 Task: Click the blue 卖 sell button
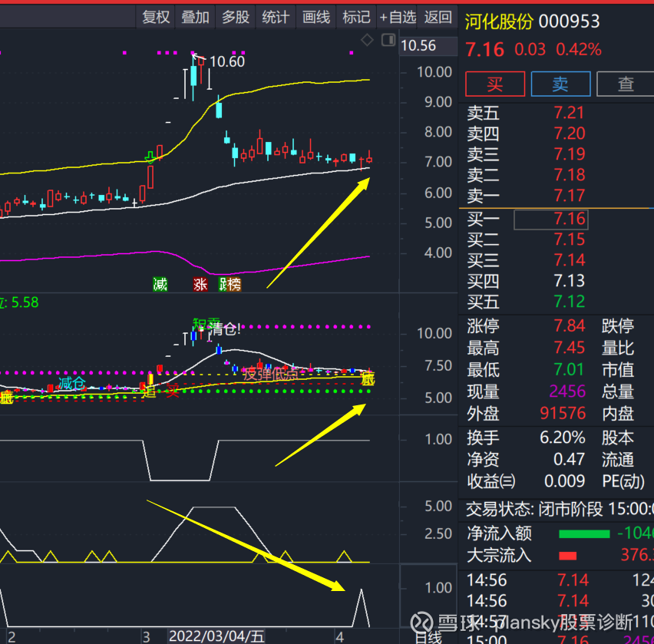[x=560, y=84]
